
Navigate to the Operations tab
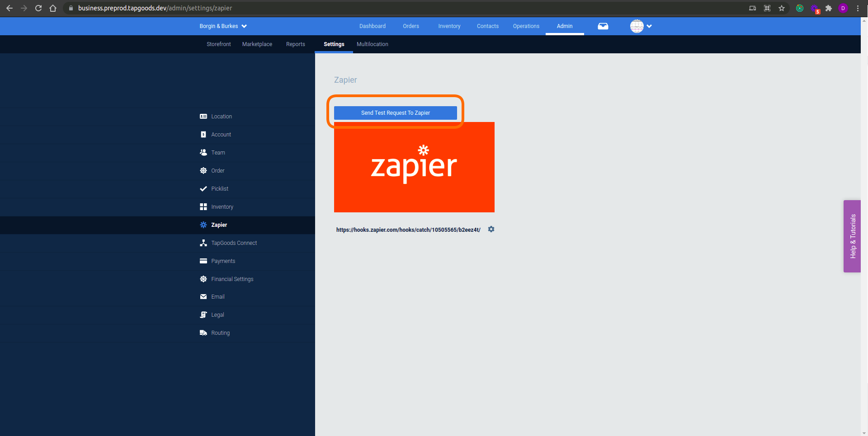(526, 26)
